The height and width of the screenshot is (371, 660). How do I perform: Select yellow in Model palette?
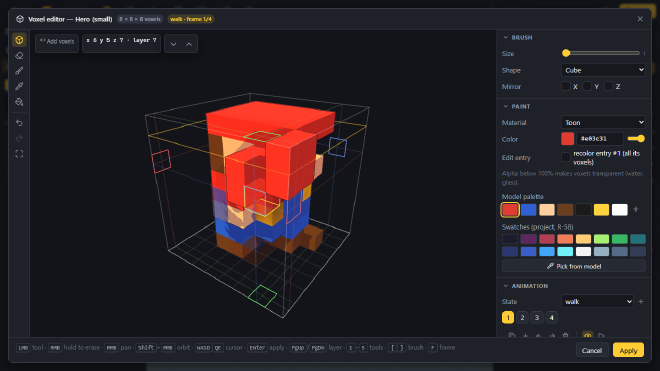pyautogui.click(x=601, y=209)
